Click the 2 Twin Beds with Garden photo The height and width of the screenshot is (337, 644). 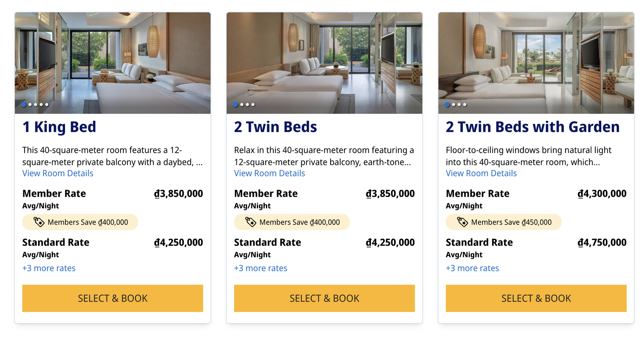pyautogui.click(x=536, y=61)
